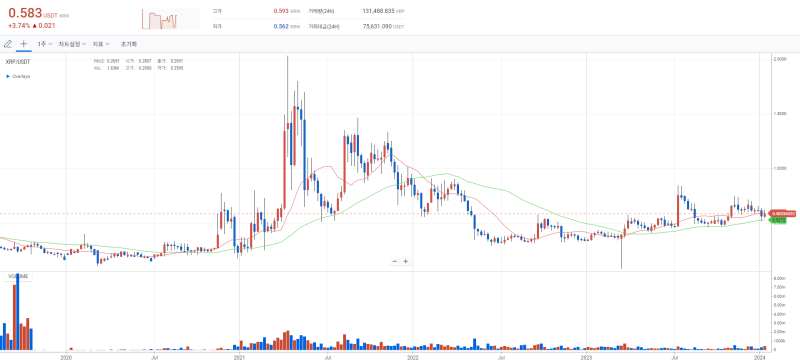Click the 2020 label on time axis
This screenshot has width=800, height=364.
coord(66,359)
